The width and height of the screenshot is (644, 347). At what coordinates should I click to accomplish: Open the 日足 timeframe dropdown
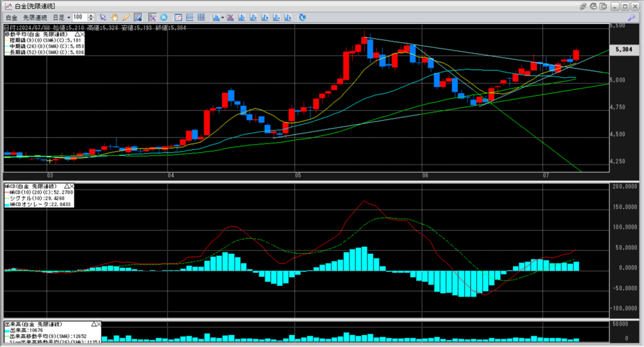point(60,17)
